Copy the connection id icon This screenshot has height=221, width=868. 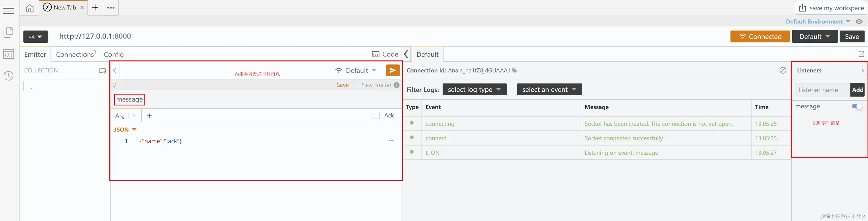(515, 70)
